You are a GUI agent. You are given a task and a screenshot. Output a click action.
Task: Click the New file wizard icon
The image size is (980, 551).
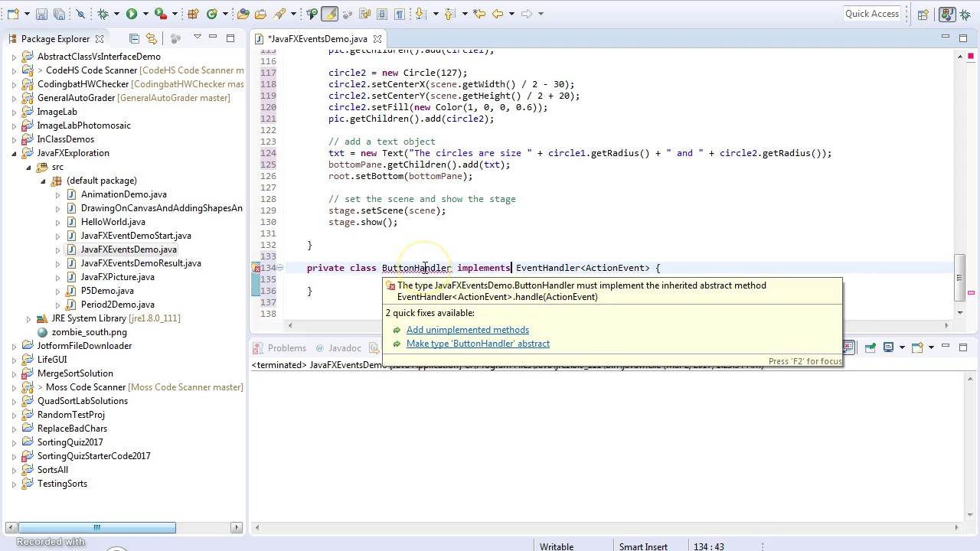(x=13, y=14)
